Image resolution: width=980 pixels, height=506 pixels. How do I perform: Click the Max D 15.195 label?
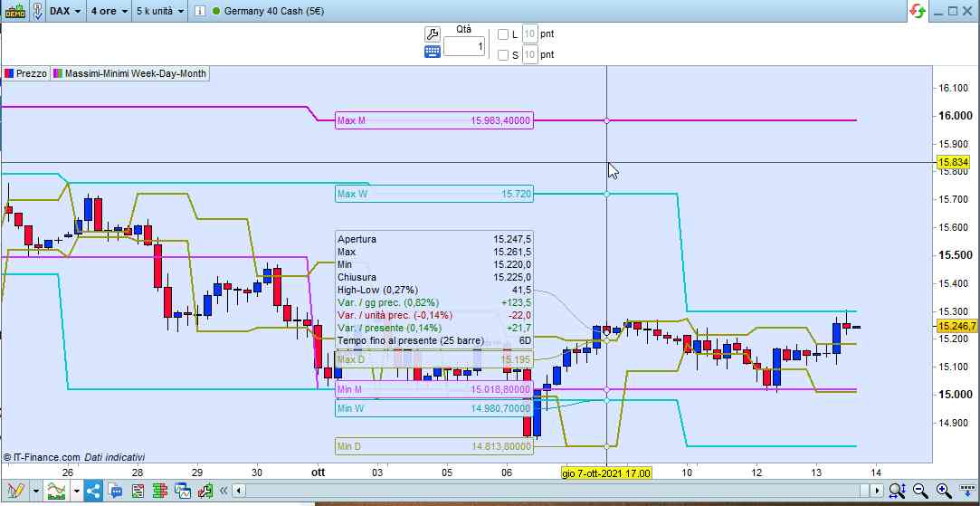434,359
